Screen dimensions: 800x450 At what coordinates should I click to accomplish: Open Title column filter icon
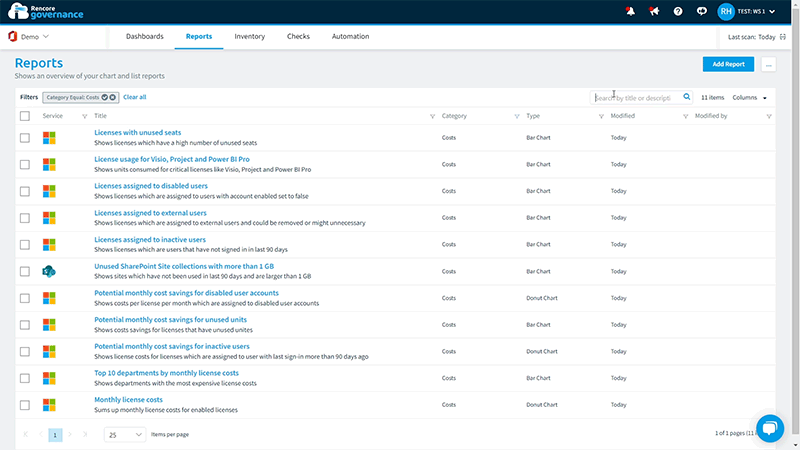[432, 116]
